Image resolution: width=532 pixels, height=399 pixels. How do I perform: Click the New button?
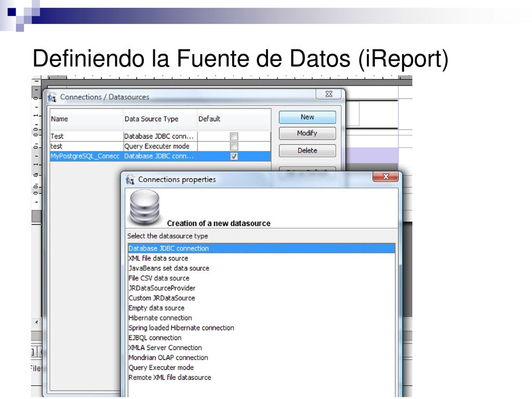pos(308,117)
